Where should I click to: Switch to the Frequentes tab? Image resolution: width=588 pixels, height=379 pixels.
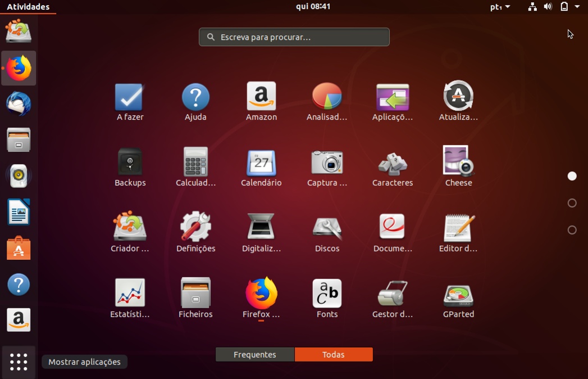tap(254, 354)
